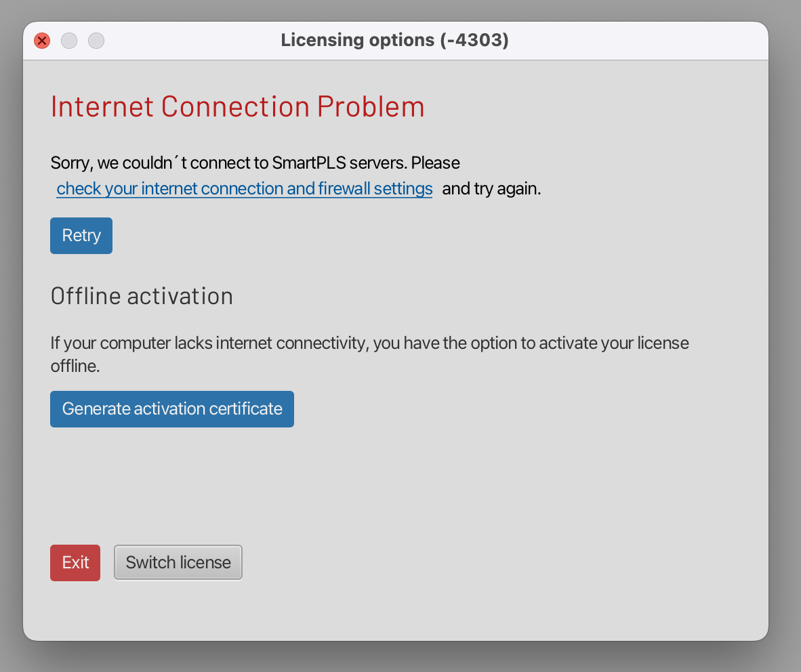Click the "Licensing options" title text
Image resolution: width=801 pixels, height=672 pixels.
click(x=357, y=41)
